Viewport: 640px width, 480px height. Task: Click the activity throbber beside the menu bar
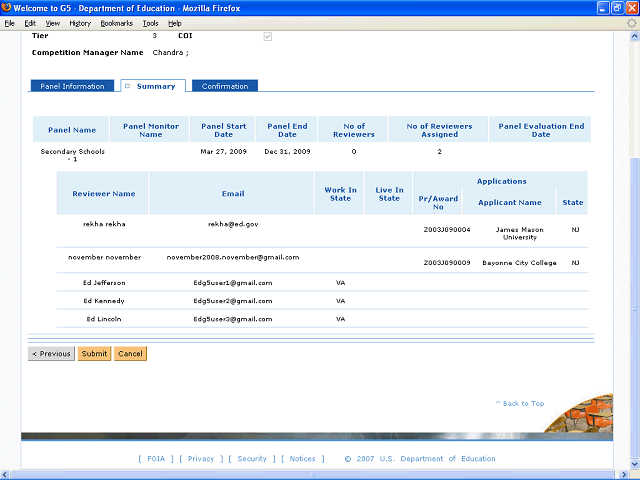pos(630,22)
